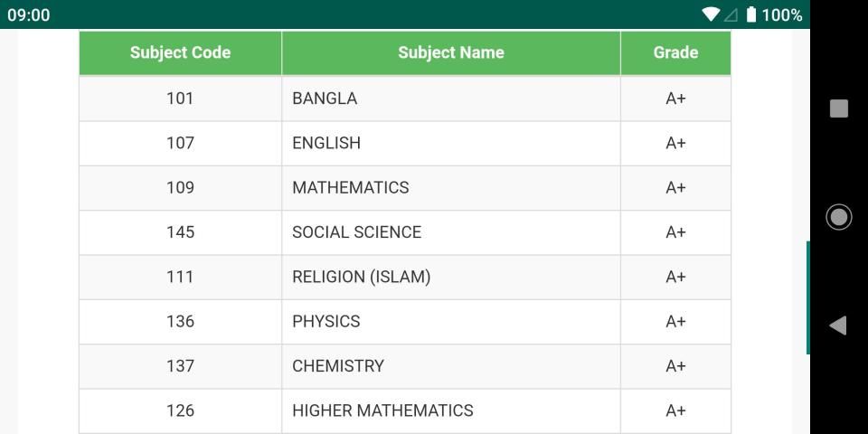Screen dimensions: 868x434
Task: Tap the Wi-Fi status icon
Action: (711, 14)
